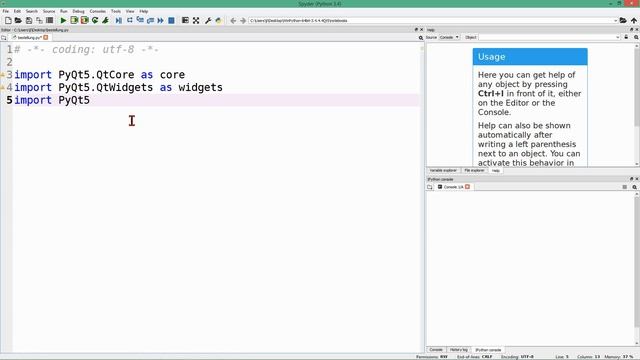Stop debugging with the blue square icon

click(171, 20)
